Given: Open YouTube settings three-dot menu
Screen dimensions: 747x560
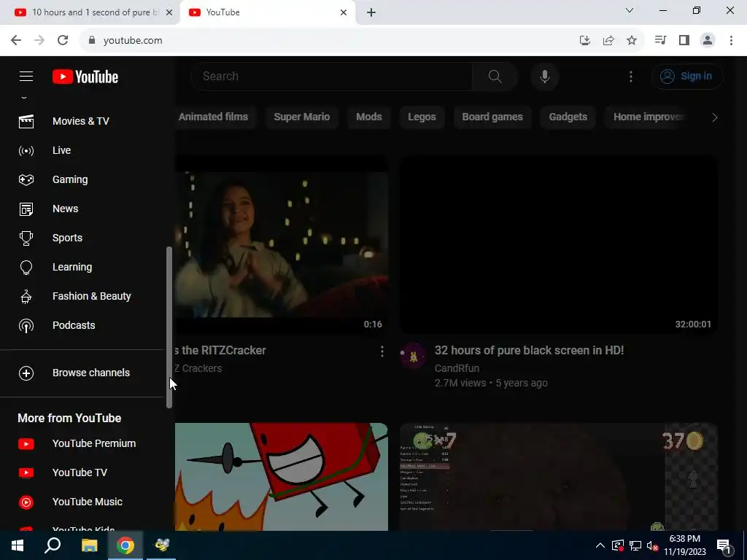Looking at the screenshot, I should (x=631, y=76).
